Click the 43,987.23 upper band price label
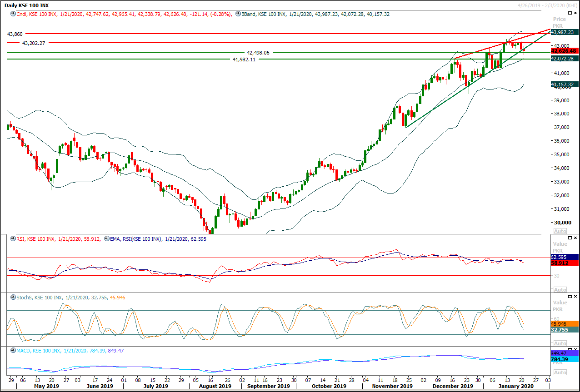This screenshot has width=580, height=392. (564, 32)
